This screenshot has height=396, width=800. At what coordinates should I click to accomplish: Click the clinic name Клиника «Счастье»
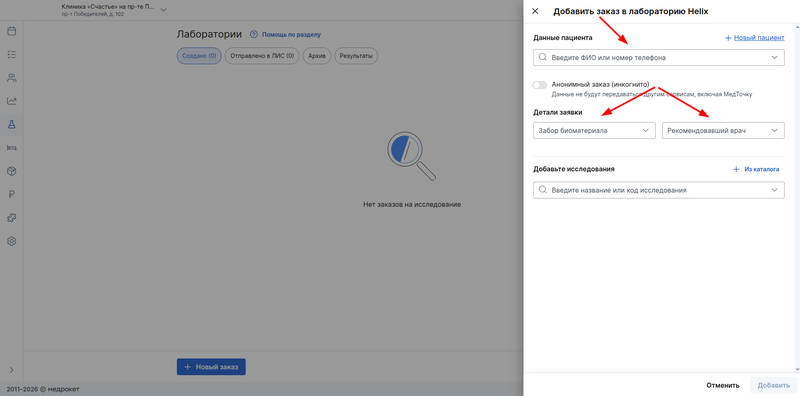pos(108,8)
